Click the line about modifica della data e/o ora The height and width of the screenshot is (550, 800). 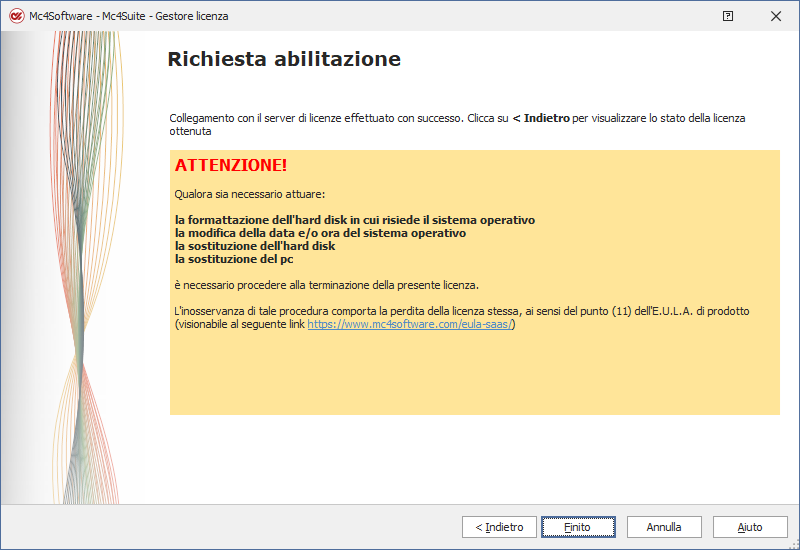(x=320, y=233)
